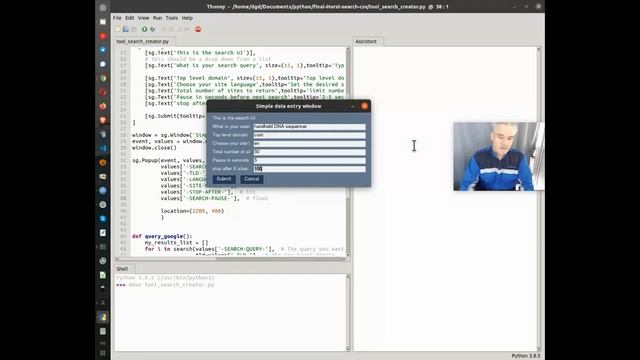Click the 'def query_google():' code line

point(162,236)
